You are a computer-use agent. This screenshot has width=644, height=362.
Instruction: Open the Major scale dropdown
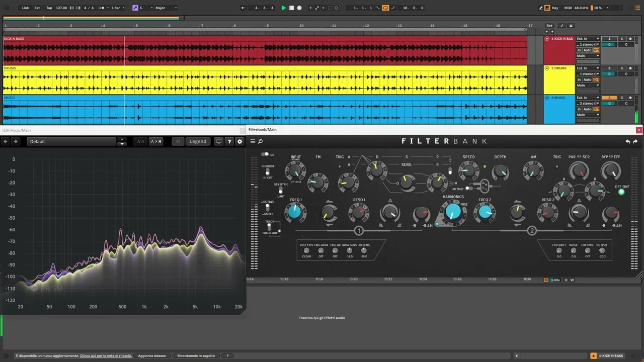166,8
